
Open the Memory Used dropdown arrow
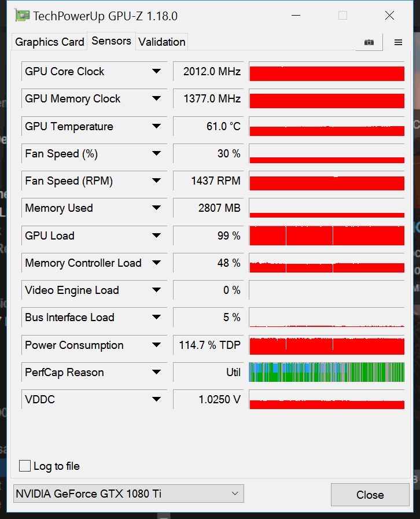[x=156, y=208]
